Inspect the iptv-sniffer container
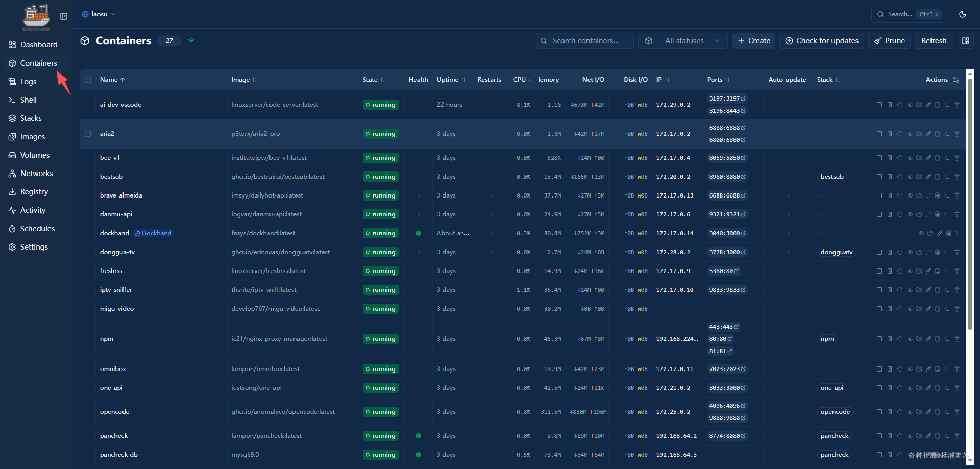Viewport: 980px width, 469px height. pos(910,290)
